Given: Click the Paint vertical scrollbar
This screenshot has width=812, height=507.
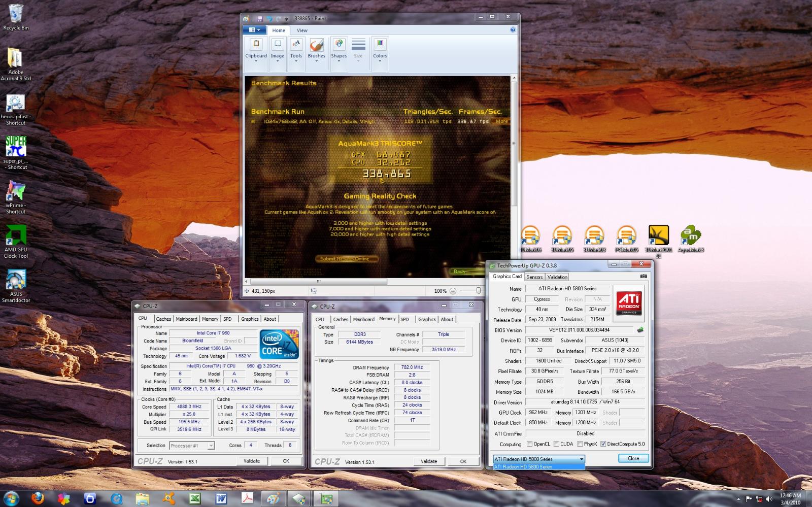Looking at the screenshot, I should click(514, 144).
